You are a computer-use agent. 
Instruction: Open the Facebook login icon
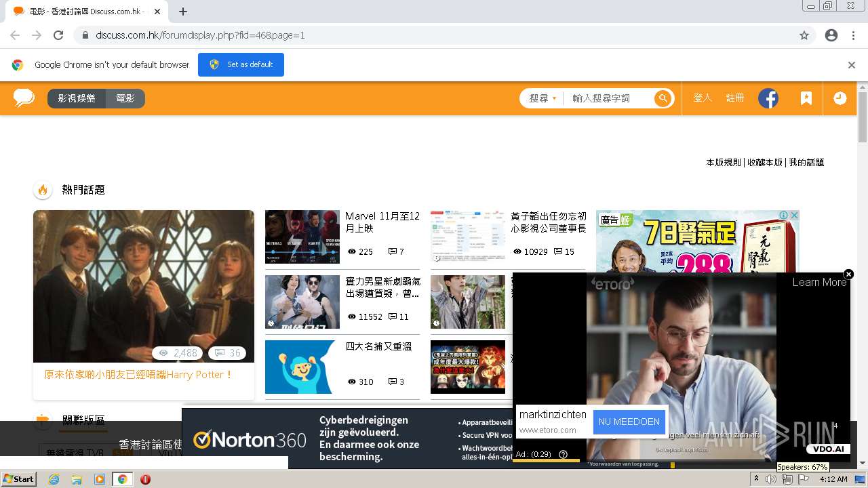coord(768,98)
